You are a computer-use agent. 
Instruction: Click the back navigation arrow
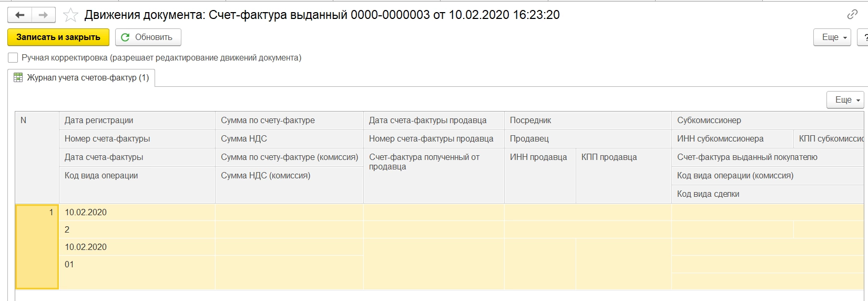[20, 15]
